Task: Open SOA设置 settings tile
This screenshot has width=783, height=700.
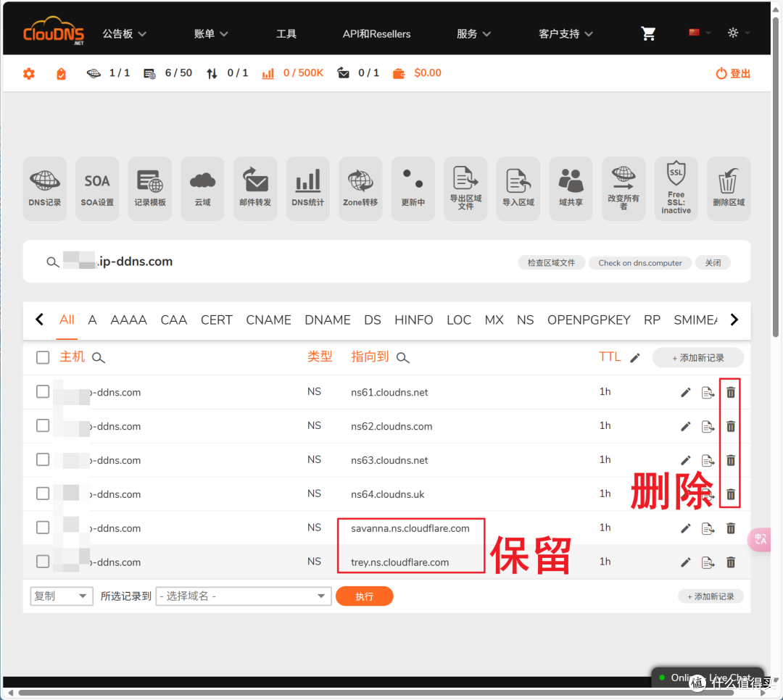Action: 97,188
